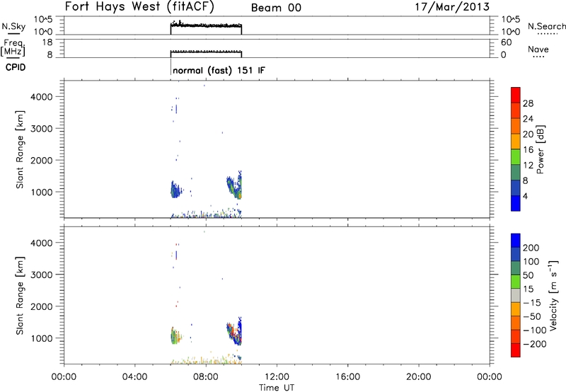Click the '-200' Velocity tick label

[x=535, y=344]
